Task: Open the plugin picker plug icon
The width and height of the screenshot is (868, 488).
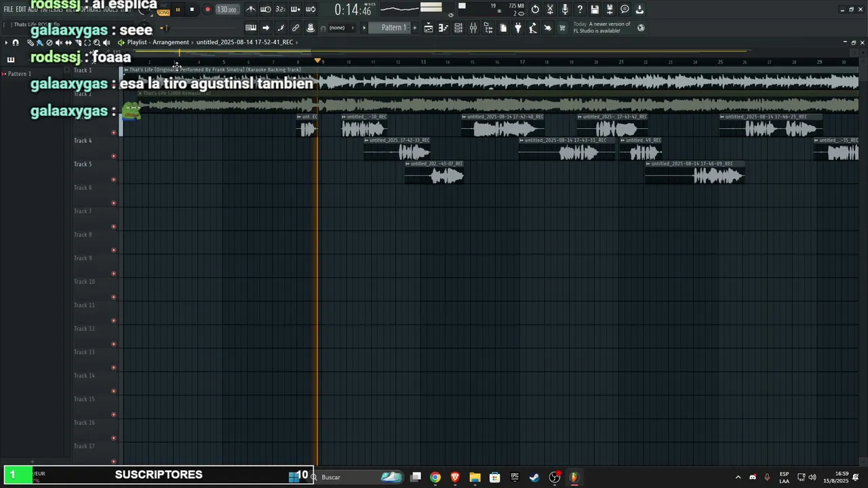Action: click(518, 28)
